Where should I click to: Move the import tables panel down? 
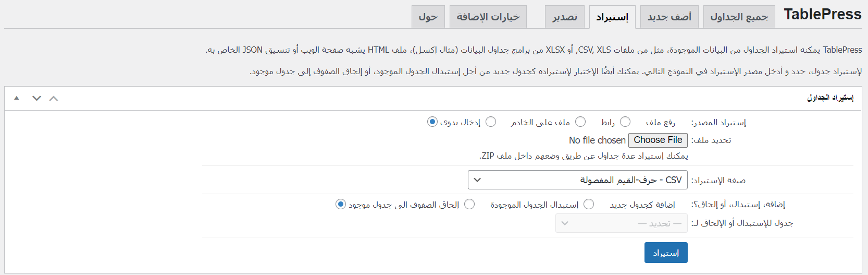click(36, 98)
